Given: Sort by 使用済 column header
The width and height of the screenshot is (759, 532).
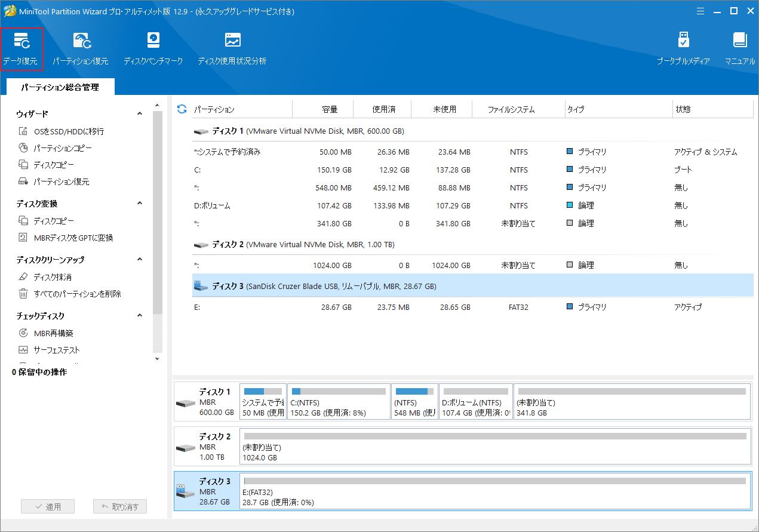Looking at the screenshot, I should click(383, 109).
